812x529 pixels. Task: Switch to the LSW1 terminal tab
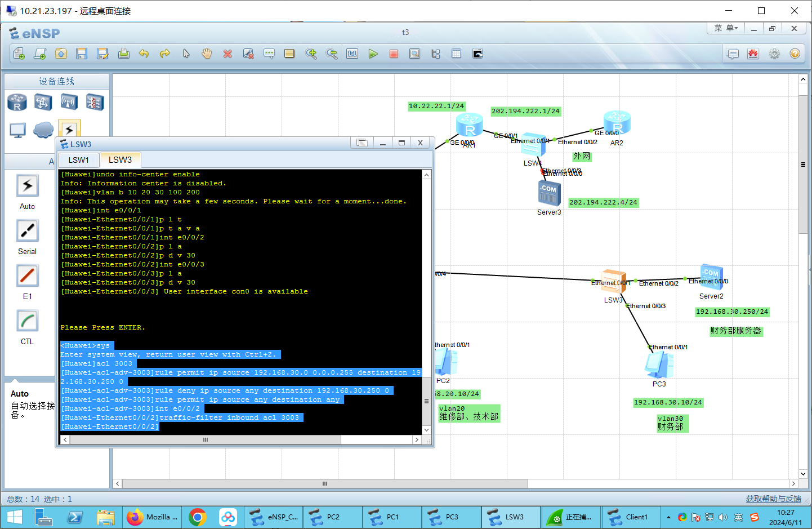click(x=79, y=160)
